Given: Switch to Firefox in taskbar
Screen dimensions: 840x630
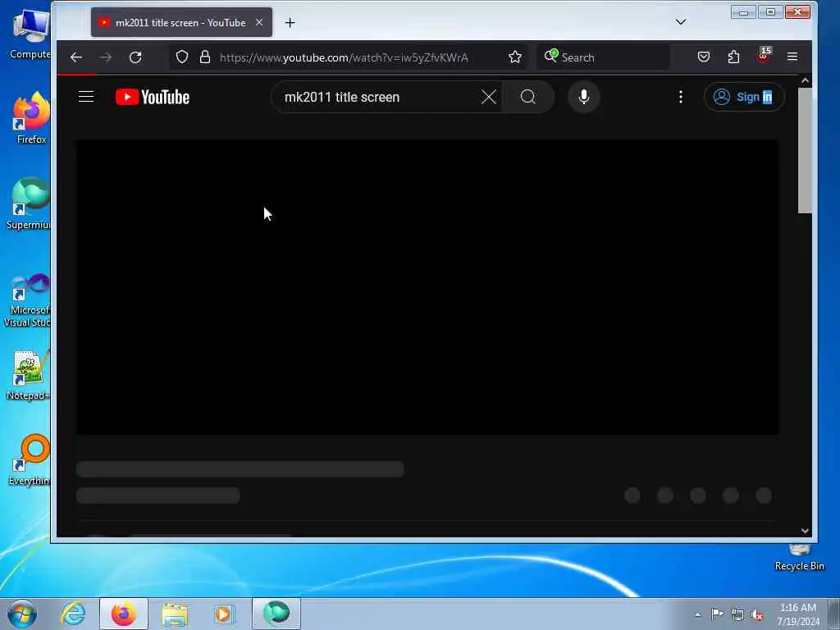Looking at the screenshot, I should [x=124, y=614].
